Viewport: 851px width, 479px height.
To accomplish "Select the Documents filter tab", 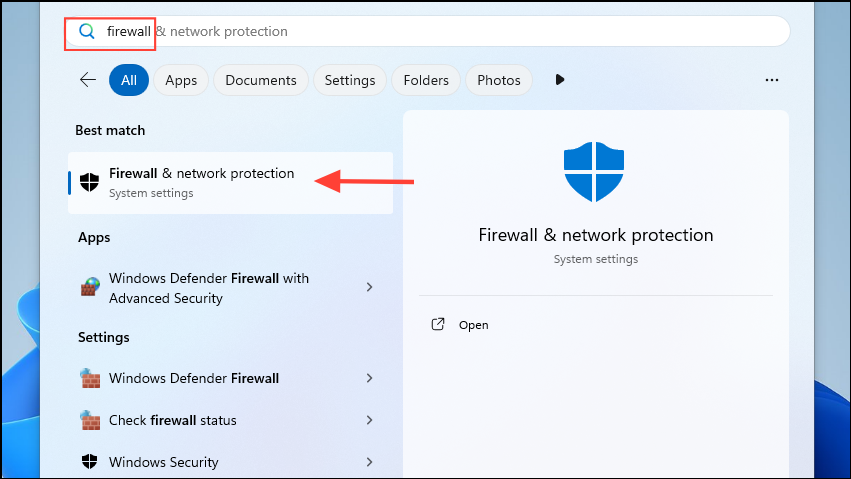I will pos(261,80).
